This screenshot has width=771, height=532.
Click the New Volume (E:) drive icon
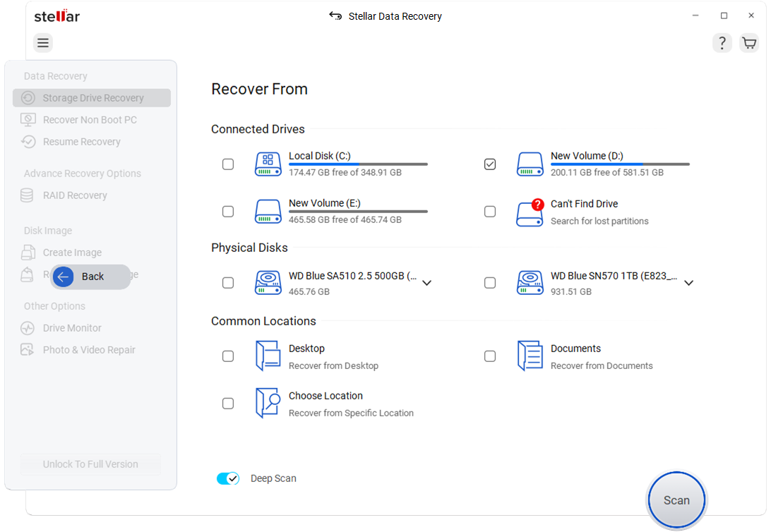(x=268, y=211)
